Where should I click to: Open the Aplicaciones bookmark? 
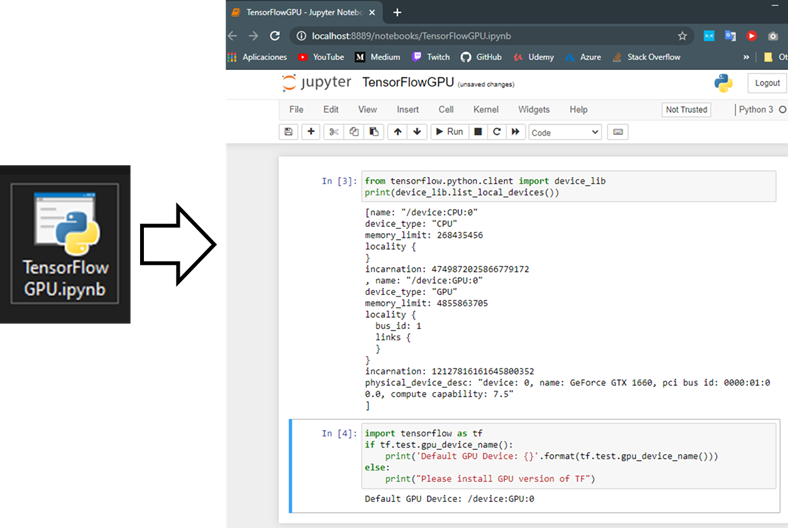(x=257, y=57)
